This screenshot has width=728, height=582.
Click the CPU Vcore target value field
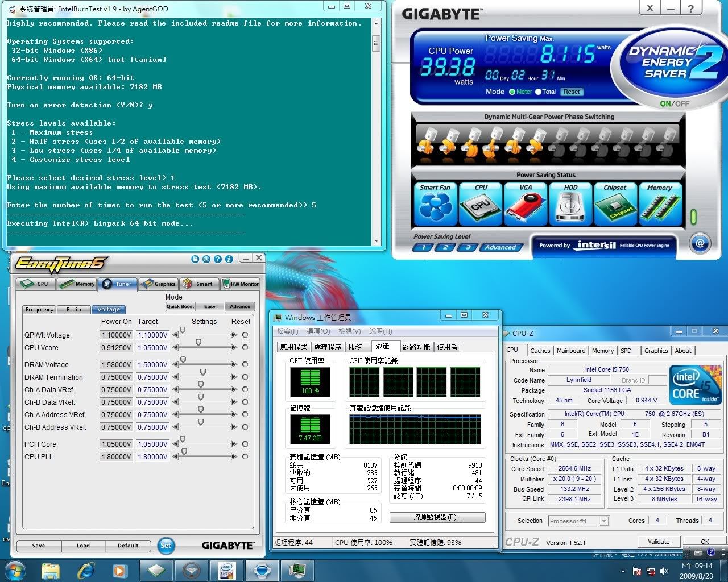click(152, 347)
